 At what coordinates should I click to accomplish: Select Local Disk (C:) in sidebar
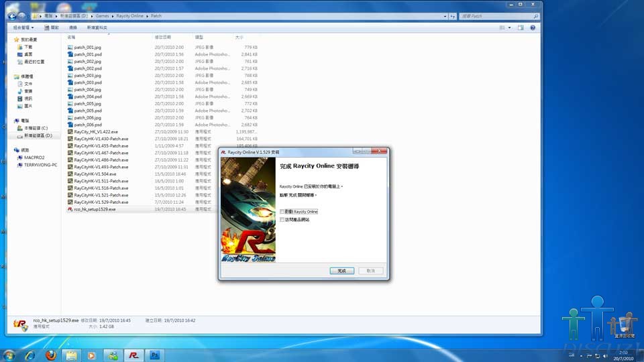point(32,128)
